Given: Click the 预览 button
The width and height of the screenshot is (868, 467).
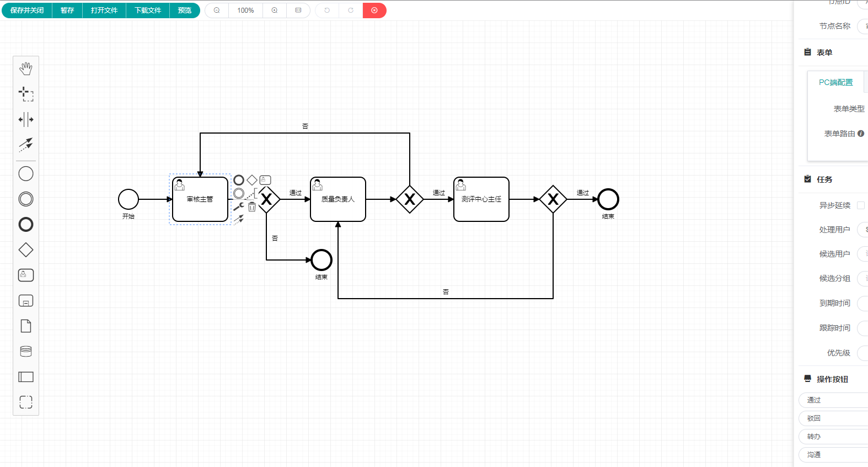Looking at the screenshot, I should pos(185,10).
